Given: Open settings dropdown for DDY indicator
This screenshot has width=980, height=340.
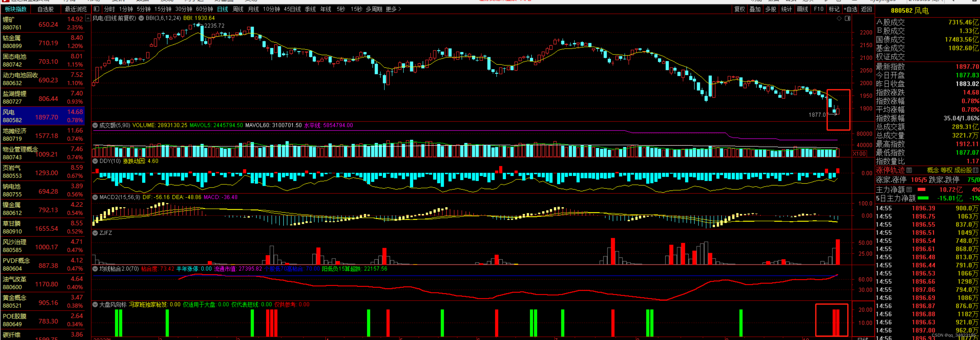Looking at the screenshot, I should tap(95, 161).
